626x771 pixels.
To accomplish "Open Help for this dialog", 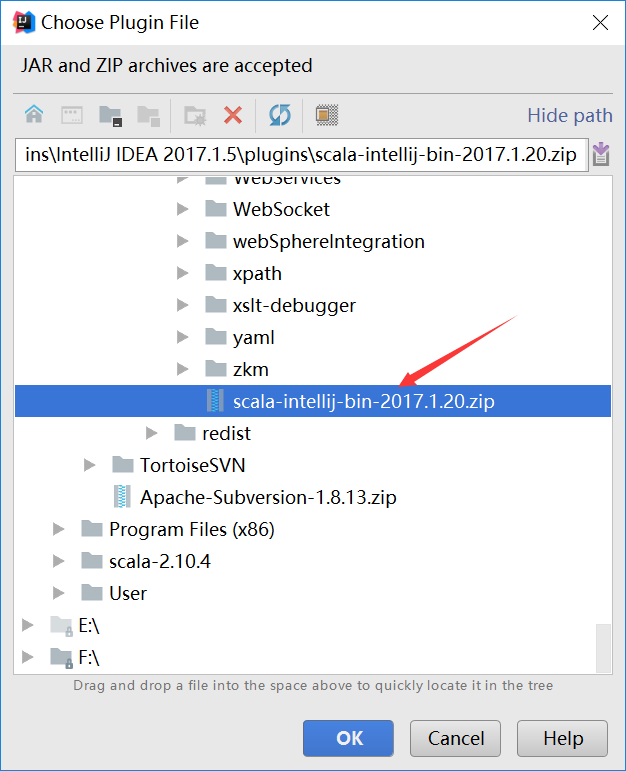I will [x=562, y=738].
